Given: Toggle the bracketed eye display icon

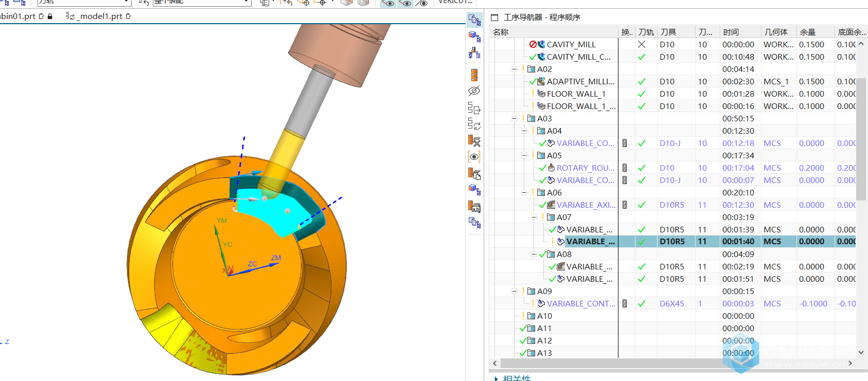Looking at the screenshot, I should pos(474,157).
